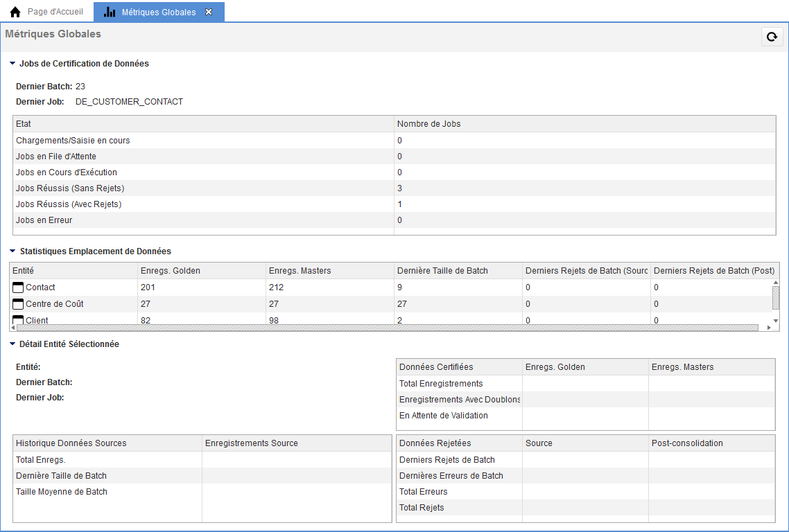Switch to the Page d'Accueil tab
789x532 pixels.
click(x=46, y=12)
